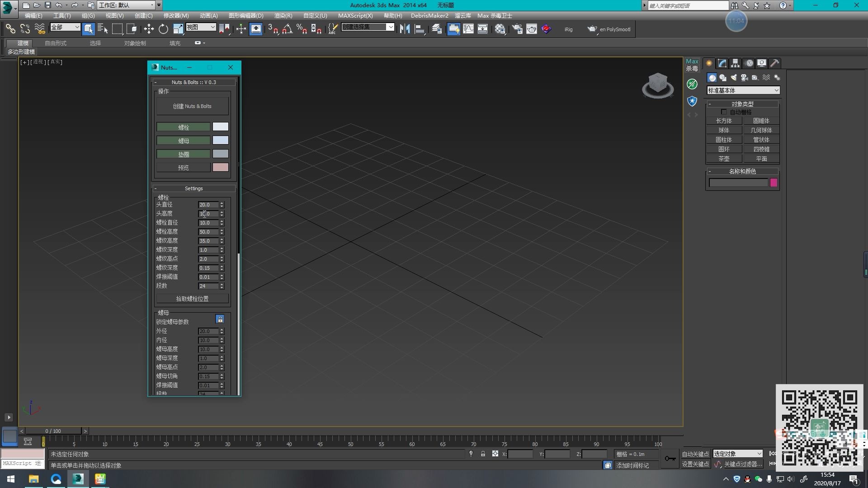Open the MAXScript(X) menu
This screenshot has height=488, width=868.
[355, 15]
